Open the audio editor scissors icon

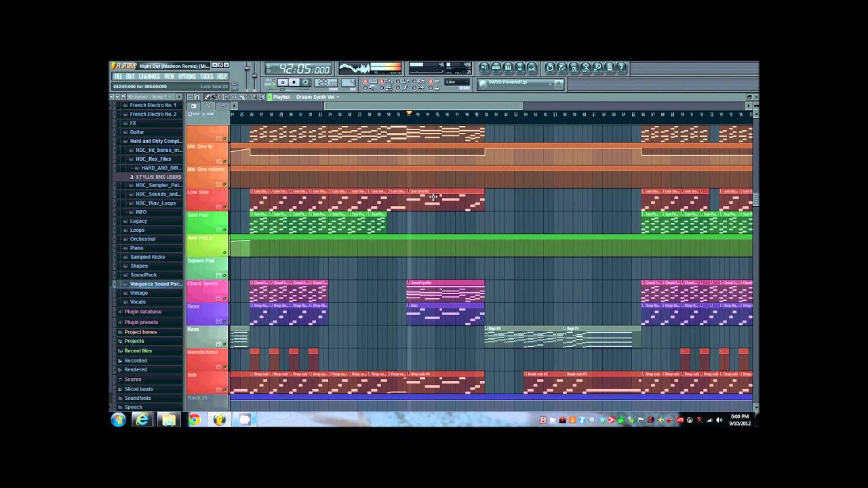586,68
